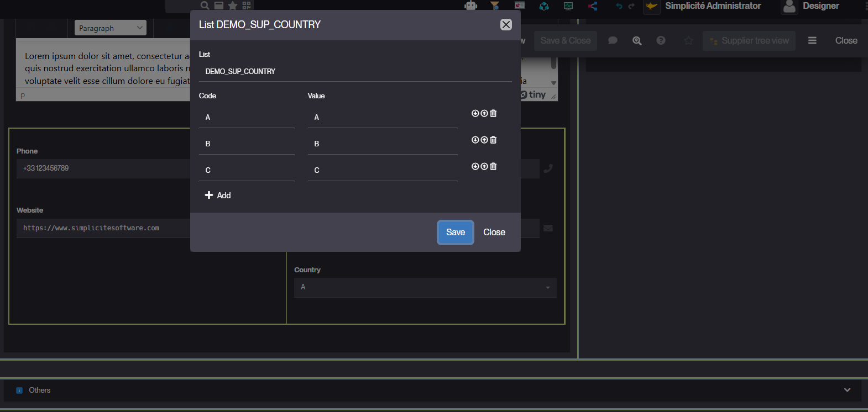This screenshot has width=868, height=412.
Task: Click the tiny editor logo link
Action: [x=534, y=94]
